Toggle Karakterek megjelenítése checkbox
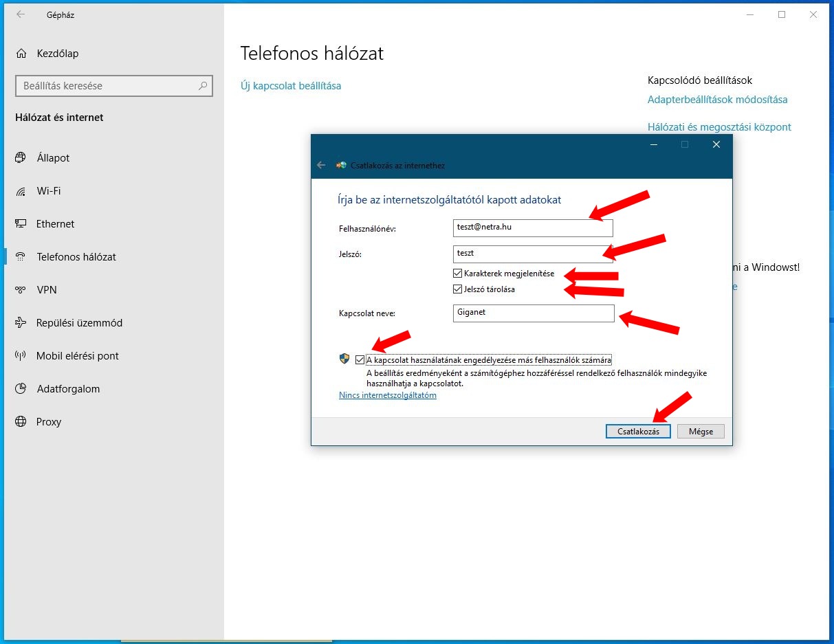Viewport: 834px width, 644px height. click(458, 274)
